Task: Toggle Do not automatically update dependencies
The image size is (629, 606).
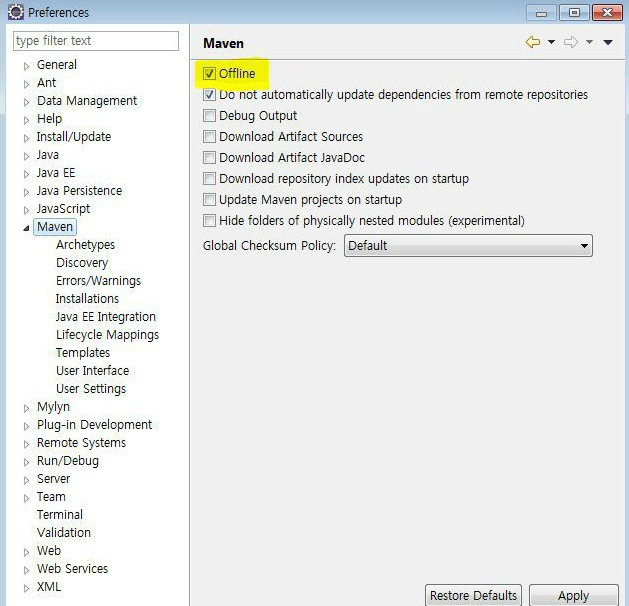Action: pyautogui.click(x=209, y=95)
